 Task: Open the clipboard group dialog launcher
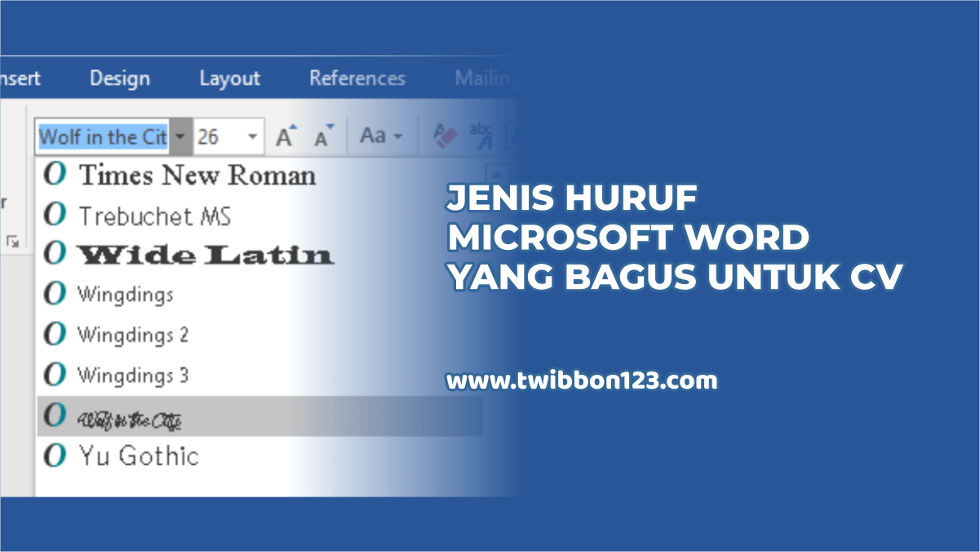[x=12, y=241]
